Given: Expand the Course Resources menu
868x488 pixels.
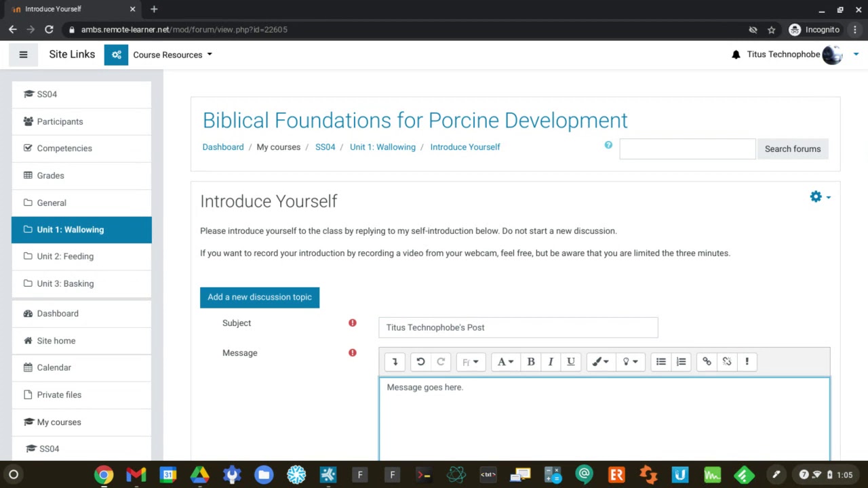Looking at the screenshot, I should (172, 55).
